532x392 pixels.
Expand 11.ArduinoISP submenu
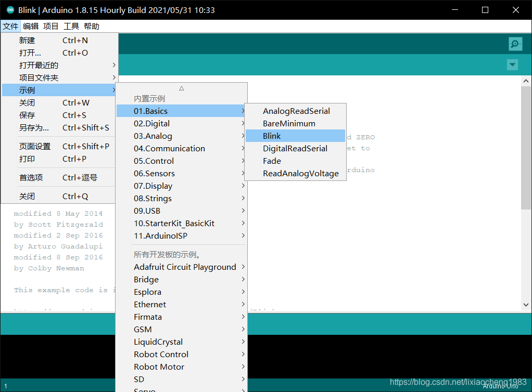tap(181, 236)
